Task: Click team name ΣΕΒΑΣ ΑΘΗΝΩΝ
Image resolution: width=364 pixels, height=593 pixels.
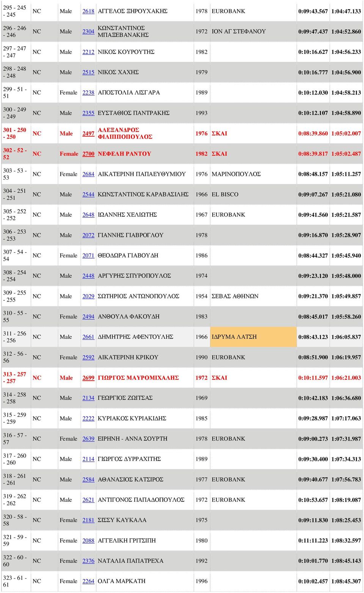Action: pyautogui.click(x=235, y=296)
